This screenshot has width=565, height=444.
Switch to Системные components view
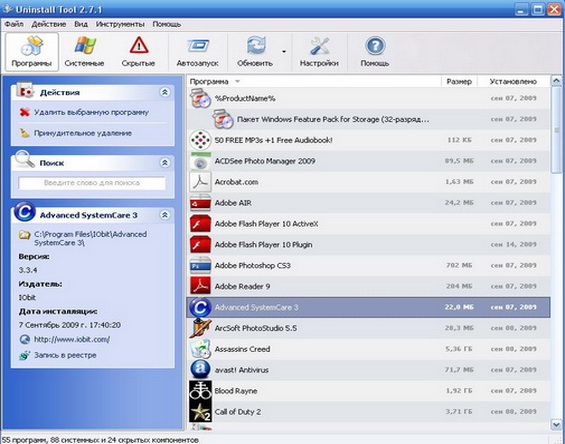(84, 52)
